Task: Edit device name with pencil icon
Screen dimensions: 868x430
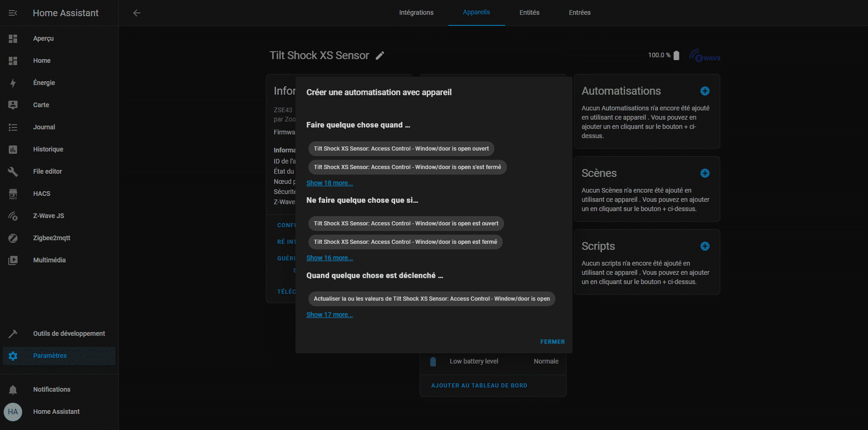Action: 380,56
